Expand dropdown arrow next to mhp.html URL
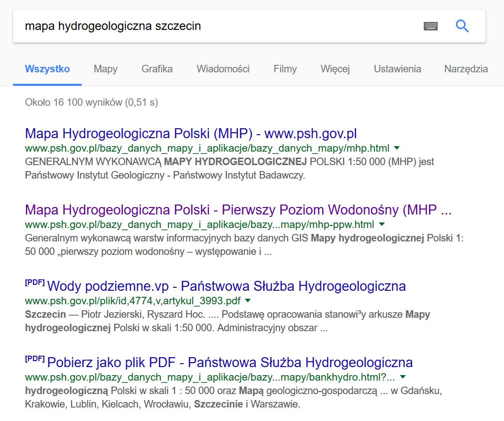This screenshot has width=504, height=421. click(397, 148)
